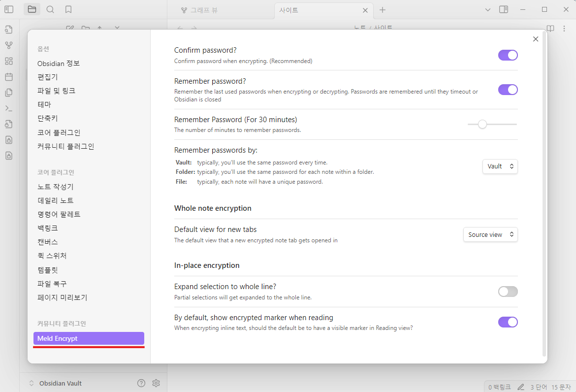Image resolution: width=576 pixels, height=392 pixels.
Task: Open 커뮤니티 플러그인 settings in options
Action: 66,147
